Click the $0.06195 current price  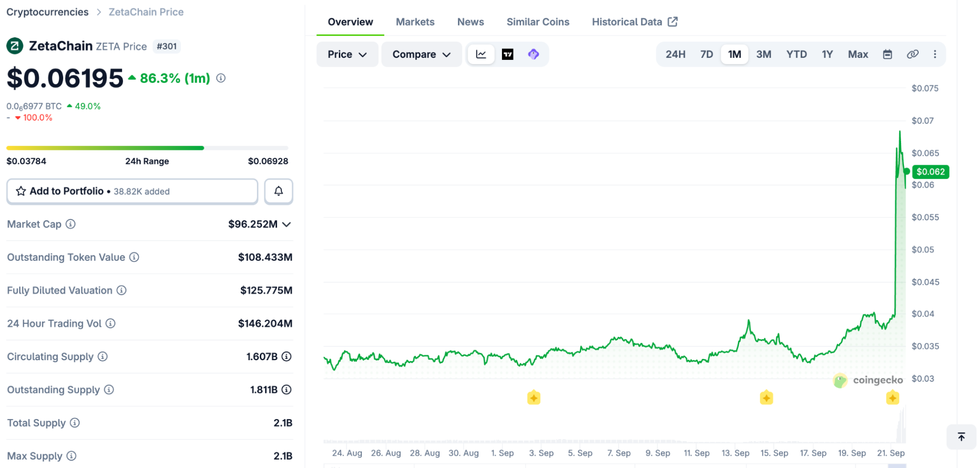(x=65, y=78)
